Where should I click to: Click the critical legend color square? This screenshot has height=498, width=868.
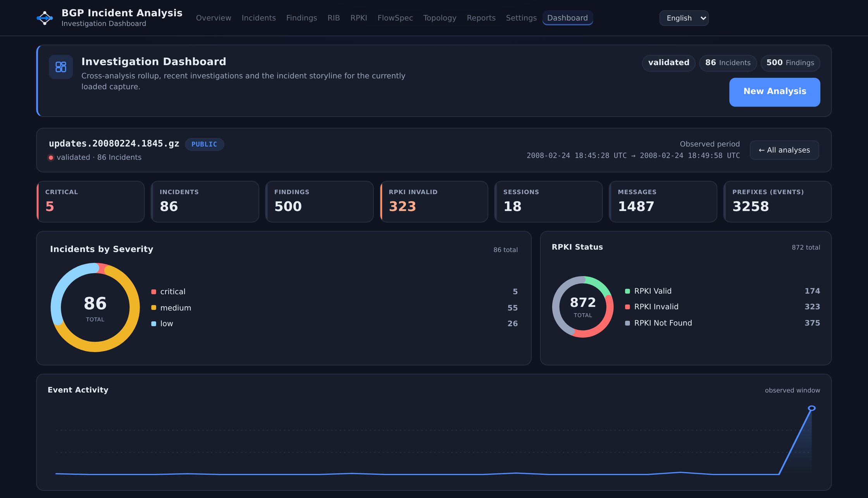(154, 291)
